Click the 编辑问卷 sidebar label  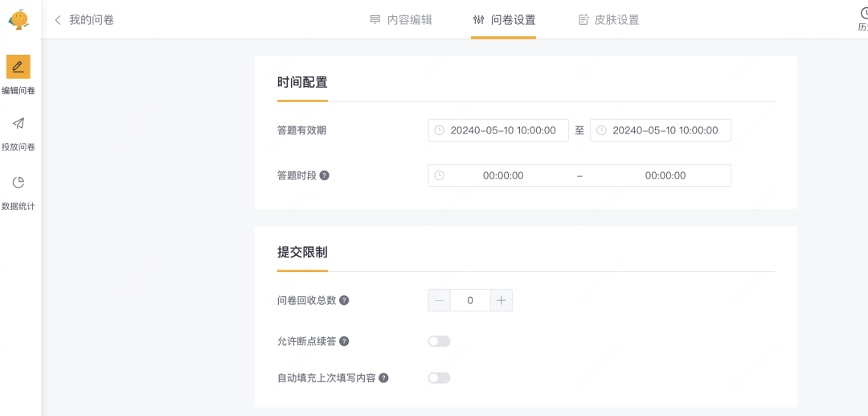pyautogui.click(x=18, y=91)
